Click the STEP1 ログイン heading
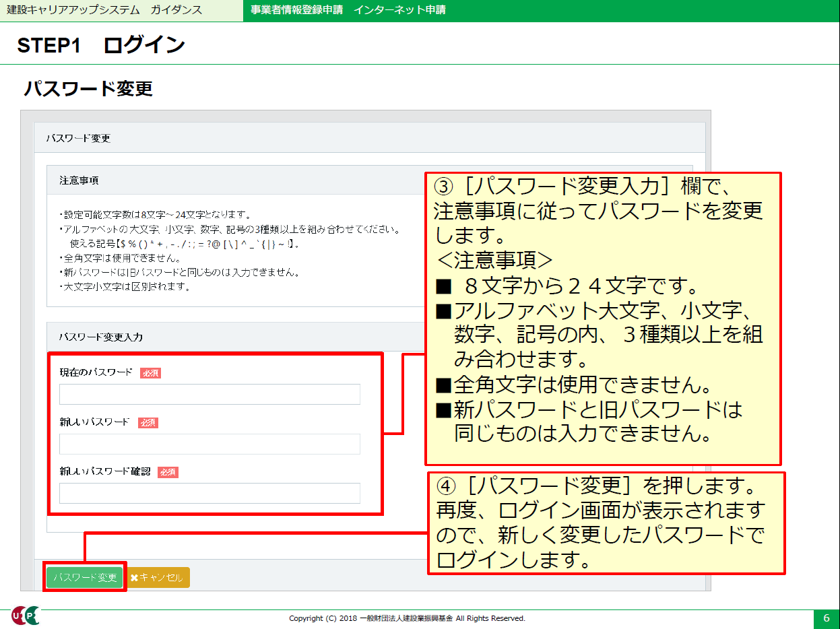Image resolution: width=840 pixels, height=629 pixels. [x=101, y=45]
